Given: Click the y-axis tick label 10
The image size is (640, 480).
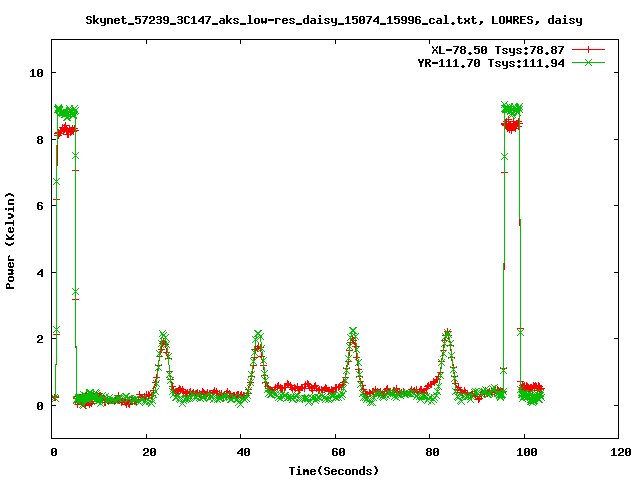Looking at the screenshot, I should [36, 73].
